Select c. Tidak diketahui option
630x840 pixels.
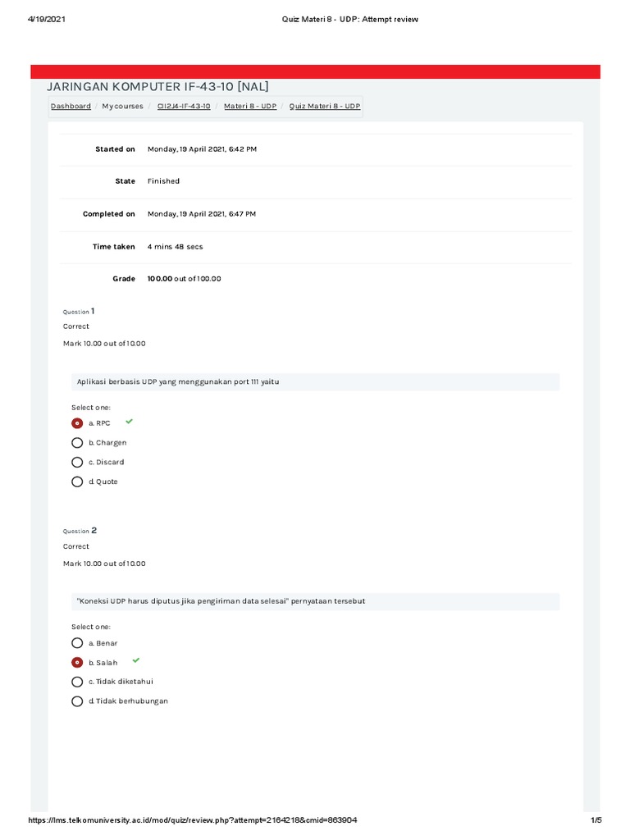coord(77,682)
